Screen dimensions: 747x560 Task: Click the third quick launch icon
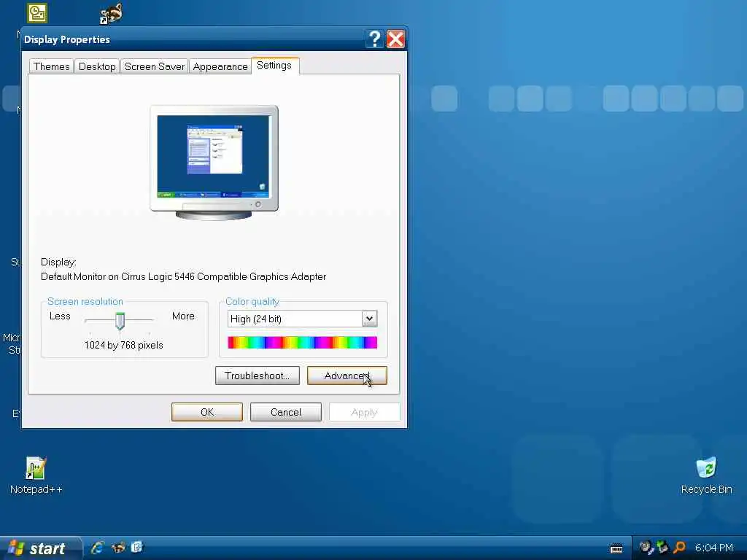click(x=137, y=548)
